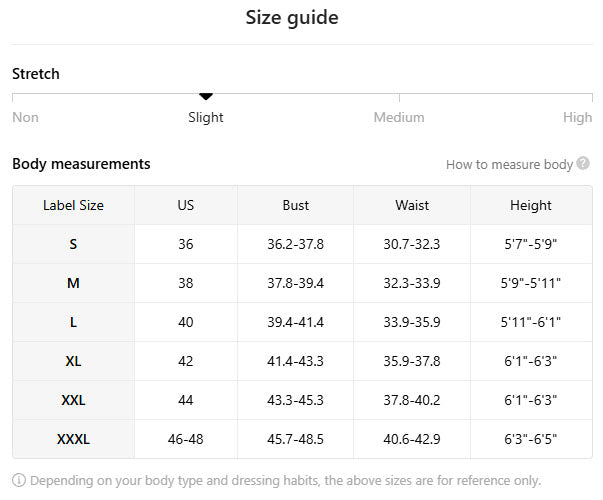
Task: Click the Label Size column header
Action: tap(73, 205)
